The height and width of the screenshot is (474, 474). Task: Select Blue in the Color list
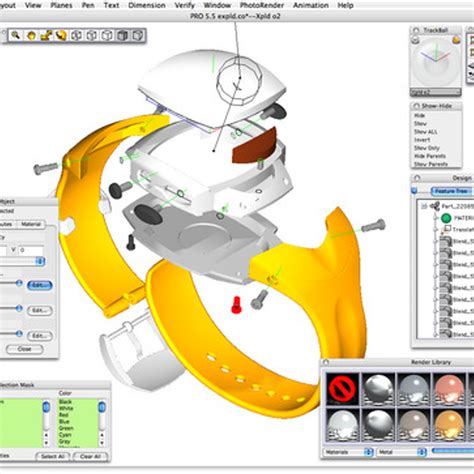click(64, 422)
